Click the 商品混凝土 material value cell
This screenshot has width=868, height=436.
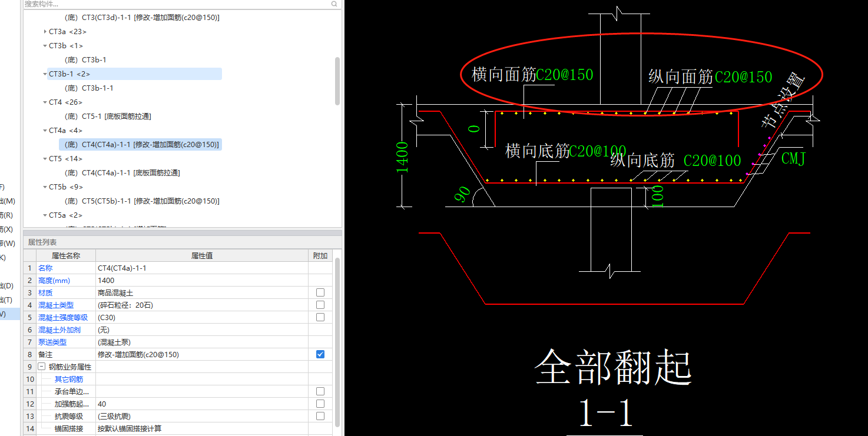click(x=202, y=293)
